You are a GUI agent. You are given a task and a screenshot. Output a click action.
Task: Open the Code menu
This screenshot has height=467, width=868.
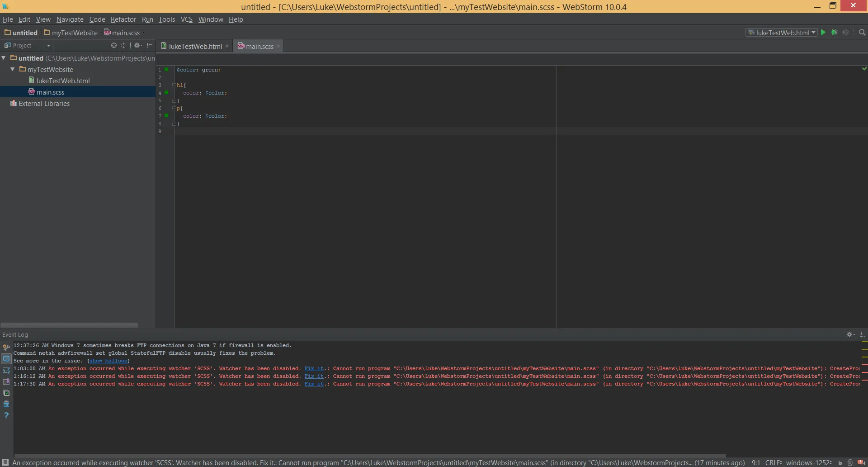(x=97, y=19)
